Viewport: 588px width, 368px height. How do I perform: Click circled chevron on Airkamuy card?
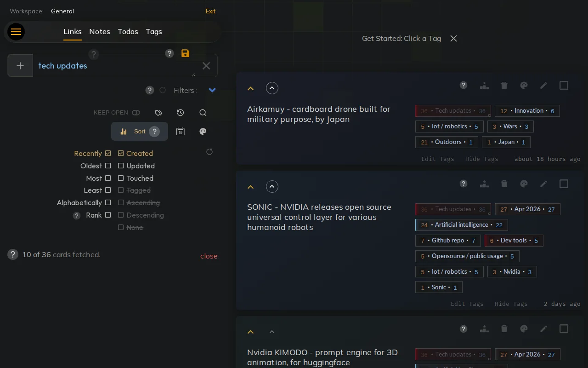272,88
